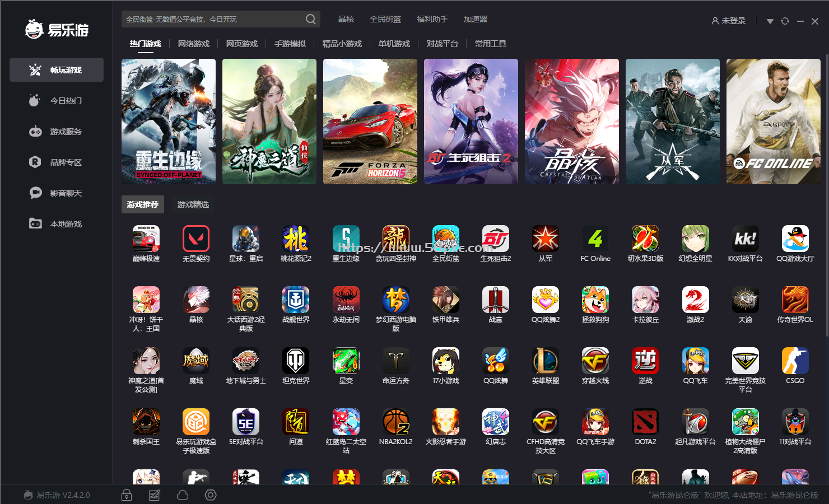Image resolution: width=829 pixels, height=504 pixels.
Task: Open the 11对战平台 icon
Action: 795,422
